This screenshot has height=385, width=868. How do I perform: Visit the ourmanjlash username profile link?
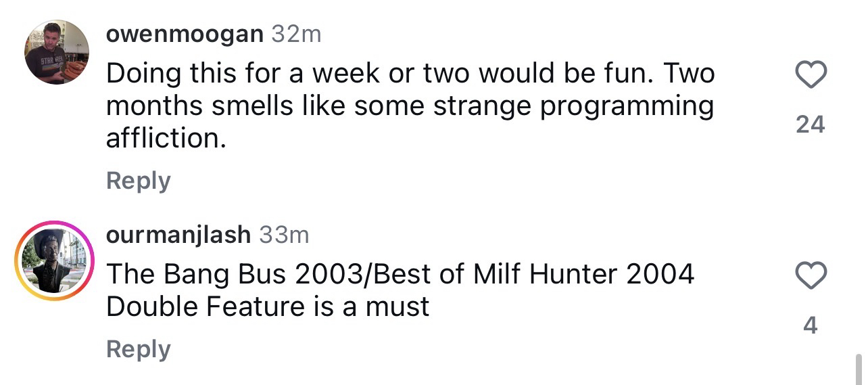(x=178, y=235)
